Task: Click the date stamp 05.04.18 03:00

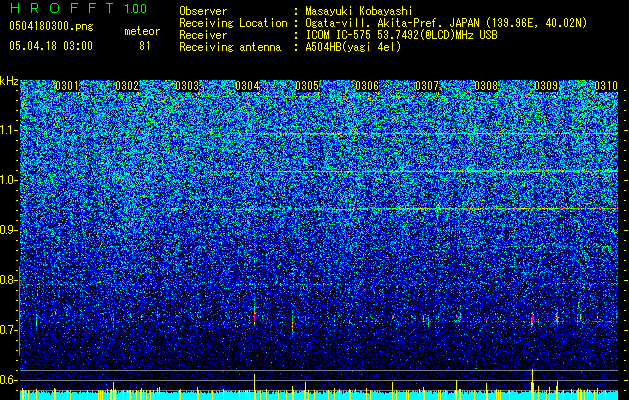Action: 51,46
